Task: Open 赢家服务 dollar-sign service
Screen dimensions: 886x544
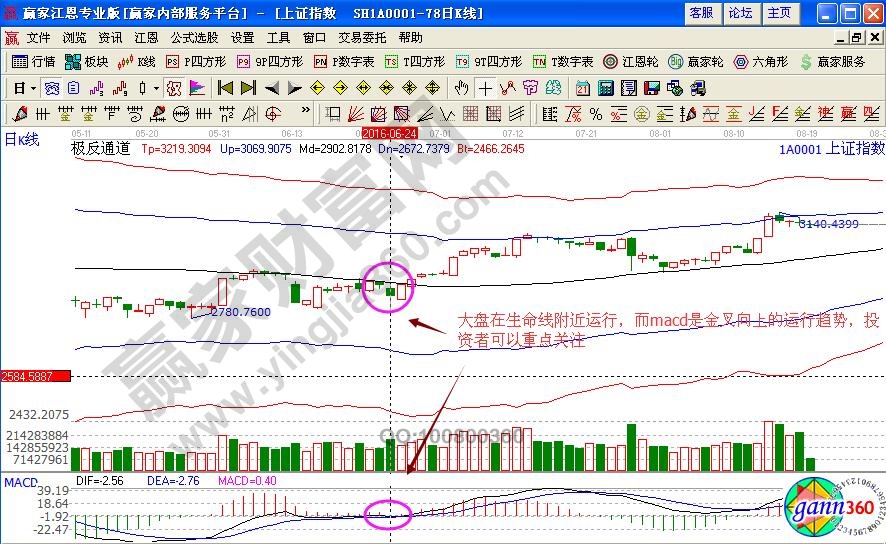Action: (x=833, y=62)
